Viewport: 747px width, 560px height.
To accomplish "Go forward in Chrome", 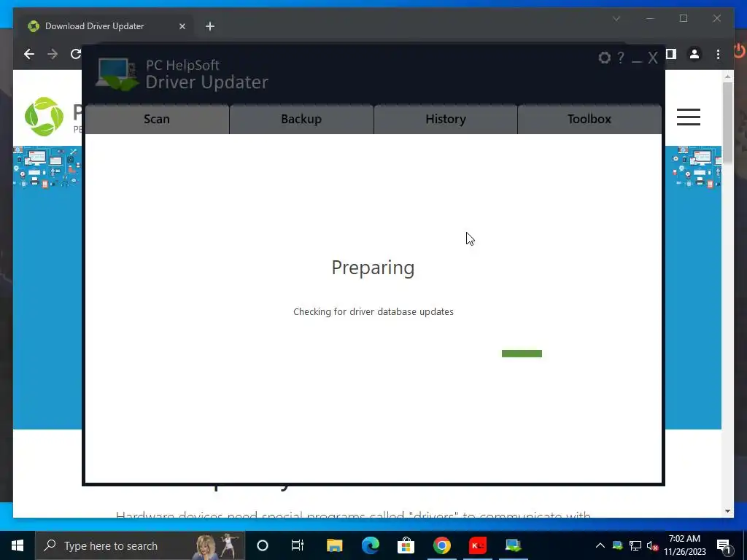I will [x=53, y=54].
